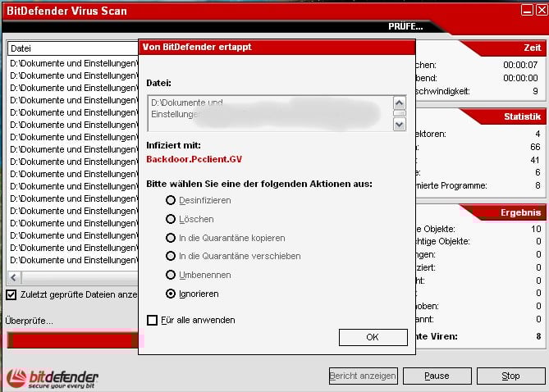Click the Überprüfe... status text
The width and height of the screenshot is (549, 392).
29,321
